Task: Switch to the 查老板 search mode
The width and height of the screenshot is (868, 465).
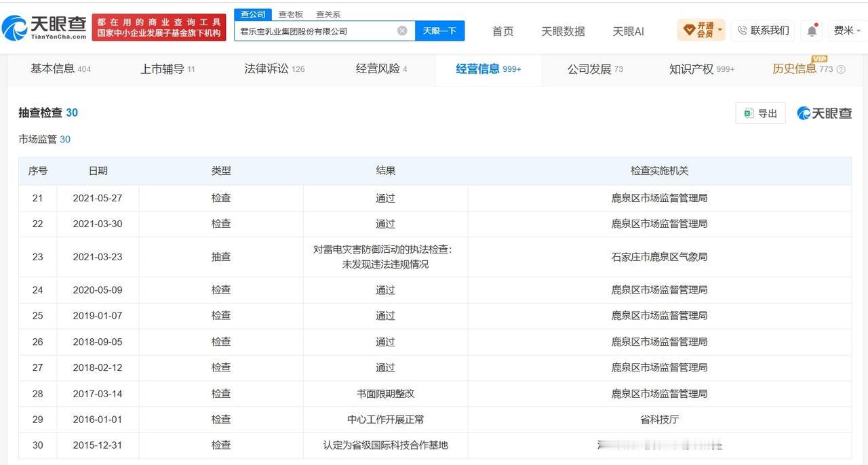Action: tap(291, 14)
